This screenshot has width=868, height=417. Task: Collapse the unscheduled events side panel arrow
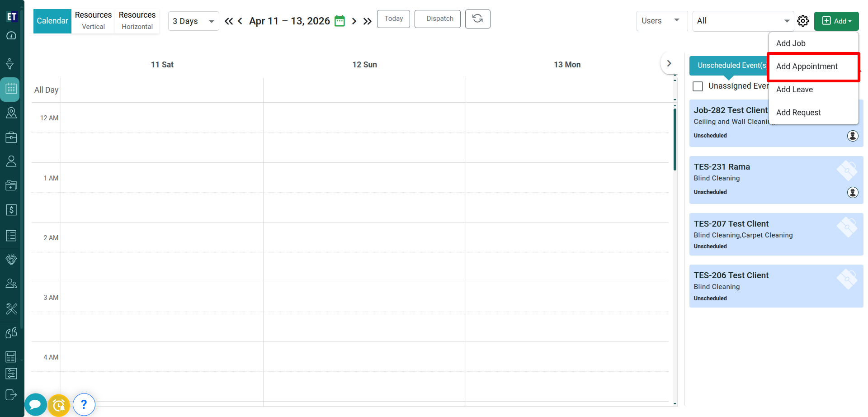click(x=669, y=63)
